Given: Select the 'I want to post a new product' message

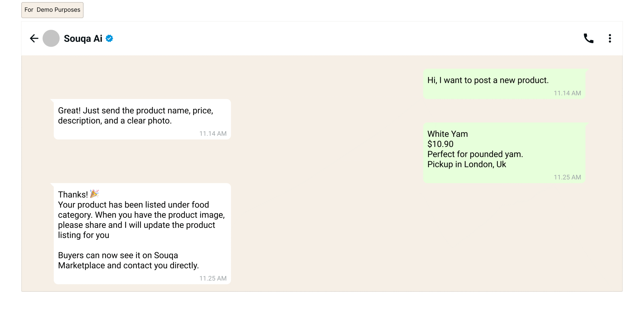Looking at the screenshot, I should pyautogui.click(x=488, y=80).
